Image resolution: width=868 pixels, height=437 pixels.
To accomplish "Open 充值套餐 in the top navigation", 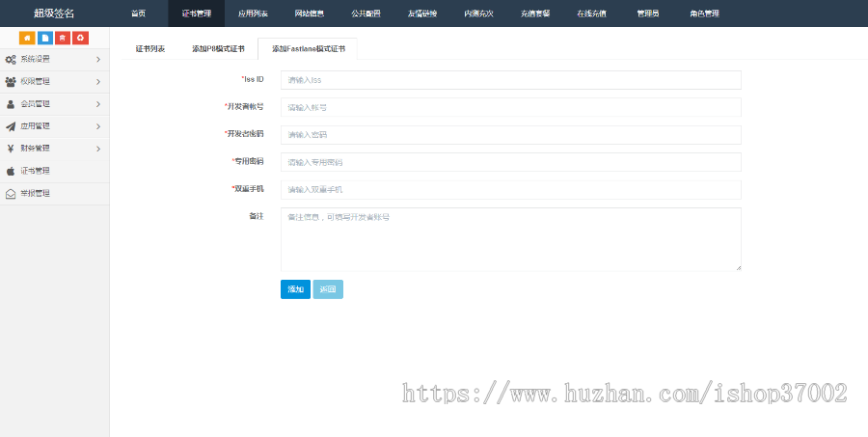I will click(535, 14).
